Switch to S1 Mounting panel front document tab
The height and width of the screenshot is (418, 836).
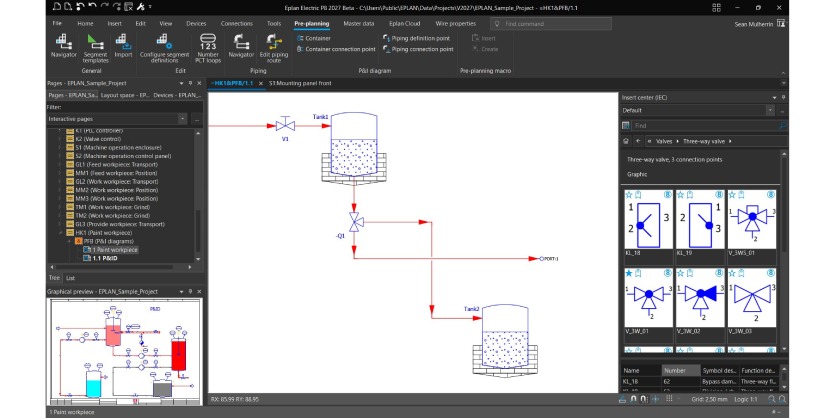tap(300, 84)
